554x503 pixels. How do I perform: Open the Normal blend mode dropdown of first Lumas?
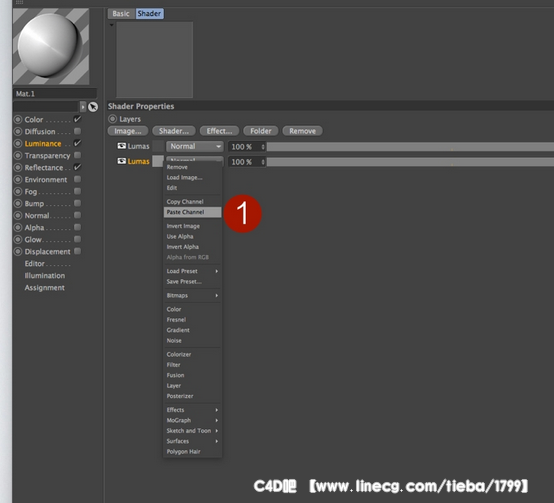(x=195, y=146)
